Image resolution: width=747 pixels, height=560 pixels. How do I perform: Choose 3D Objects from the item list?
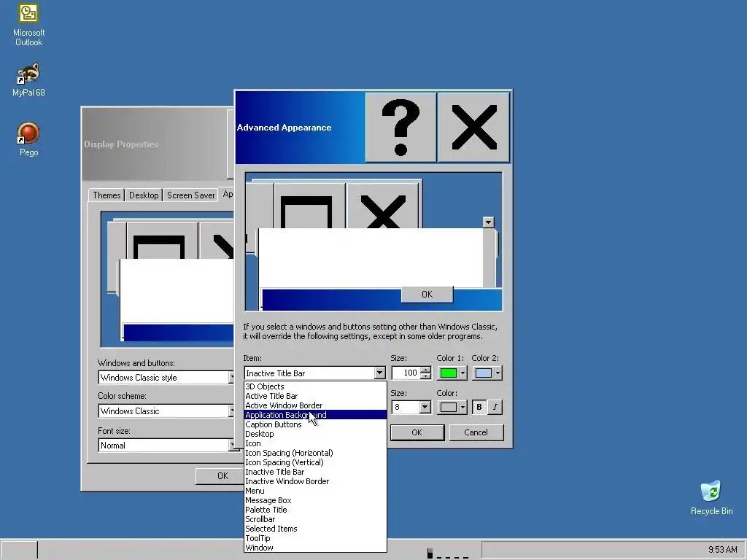click(x=315, y=386)
